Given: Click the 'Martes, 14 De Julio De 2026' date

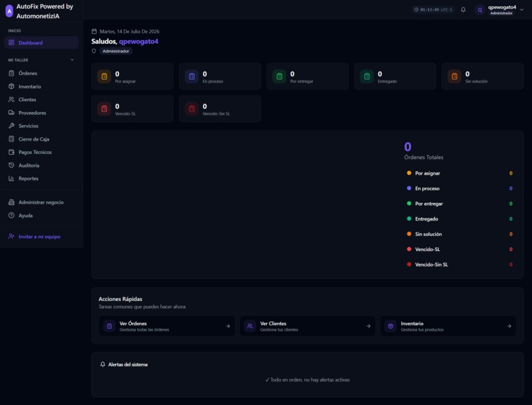Looking at the screenshot, I should click(129, 32).
